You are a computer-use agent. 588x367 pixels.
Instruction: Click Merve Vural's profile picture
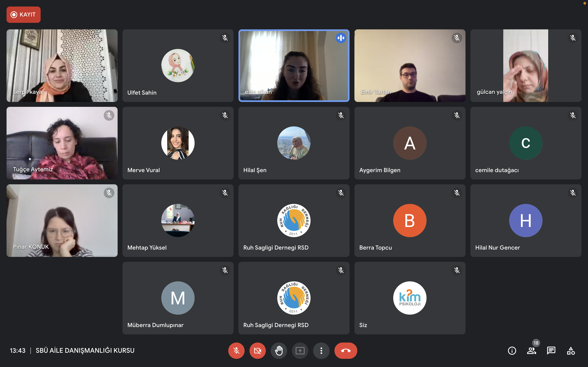[178, 143]
